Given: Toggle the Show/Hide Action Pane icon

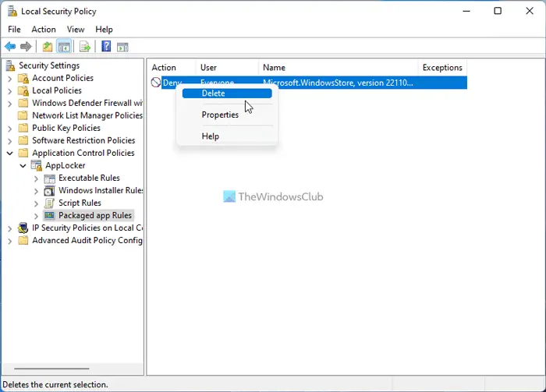Looking at the screenshot, I should click(x=122, y=47).
